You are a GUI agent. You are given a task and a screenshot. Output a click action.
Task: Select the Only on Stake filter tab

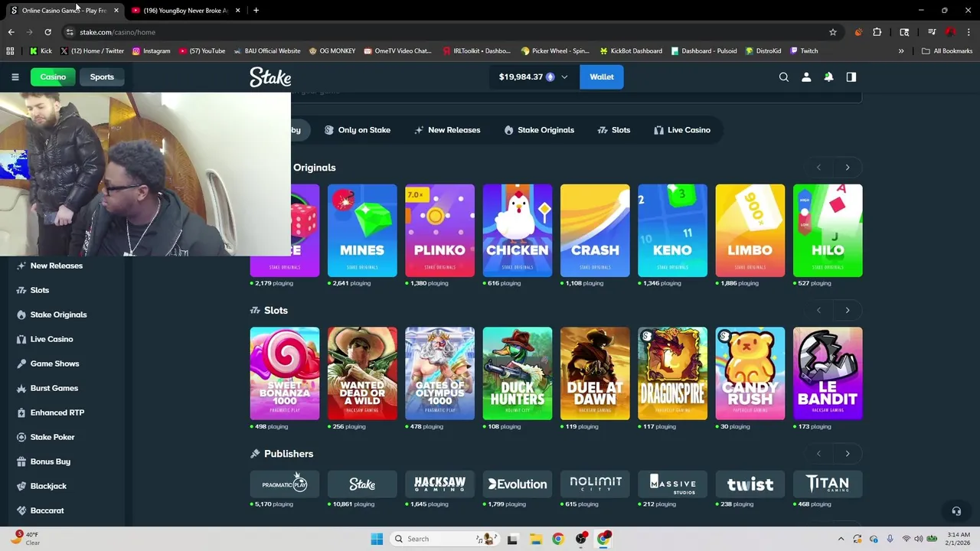(358, 130)
